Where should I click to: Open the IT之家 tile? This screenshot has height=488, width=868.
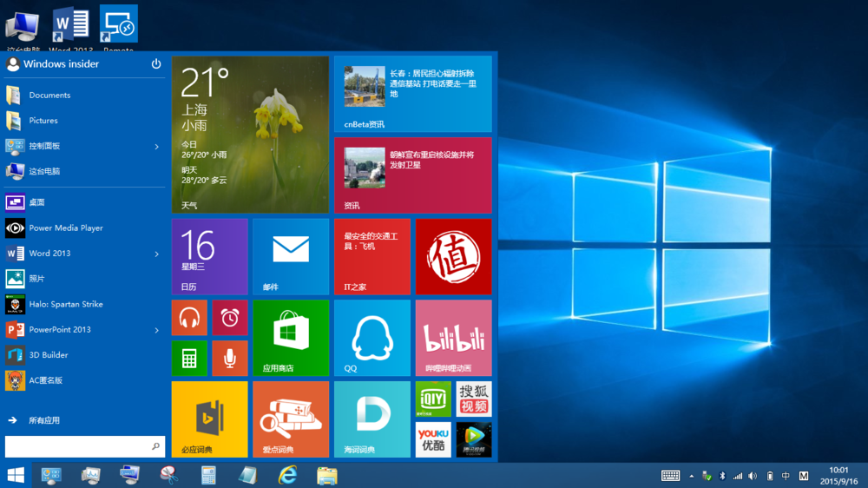372,256
